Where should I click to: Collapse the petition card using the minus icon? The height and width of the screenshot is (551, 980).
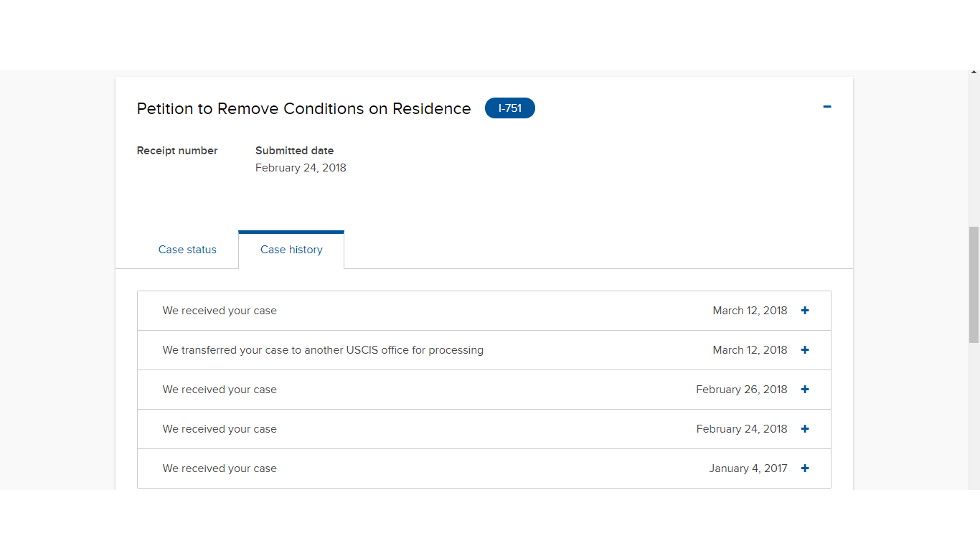pyautogui.click(x=827, y=107)
